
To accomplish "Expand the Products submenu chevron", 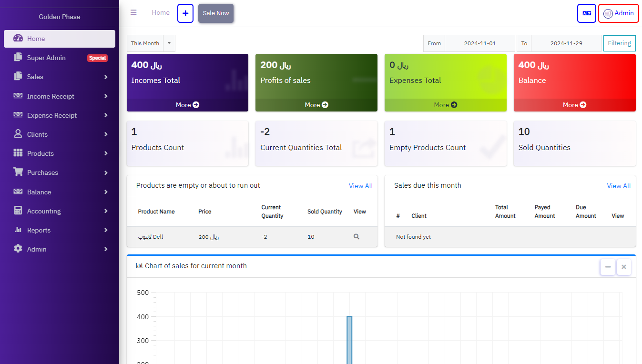I will tap(106, 153).
